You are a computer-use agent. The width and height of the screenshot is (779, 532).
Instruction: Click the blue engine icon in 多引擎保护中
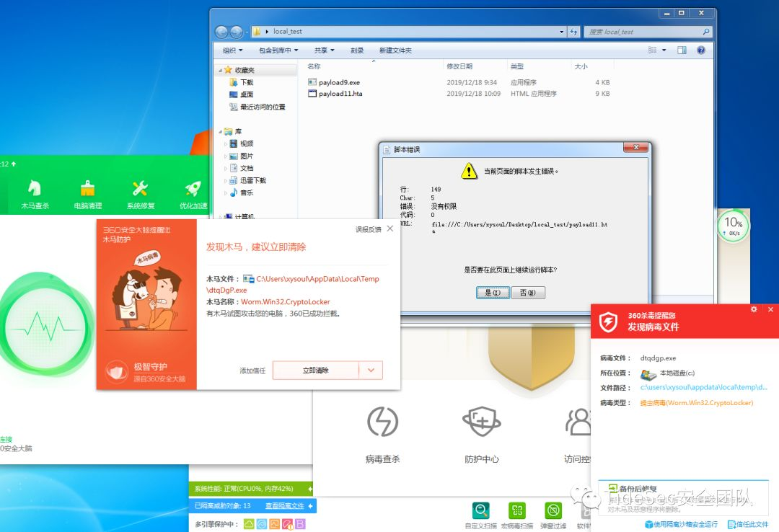262,523
